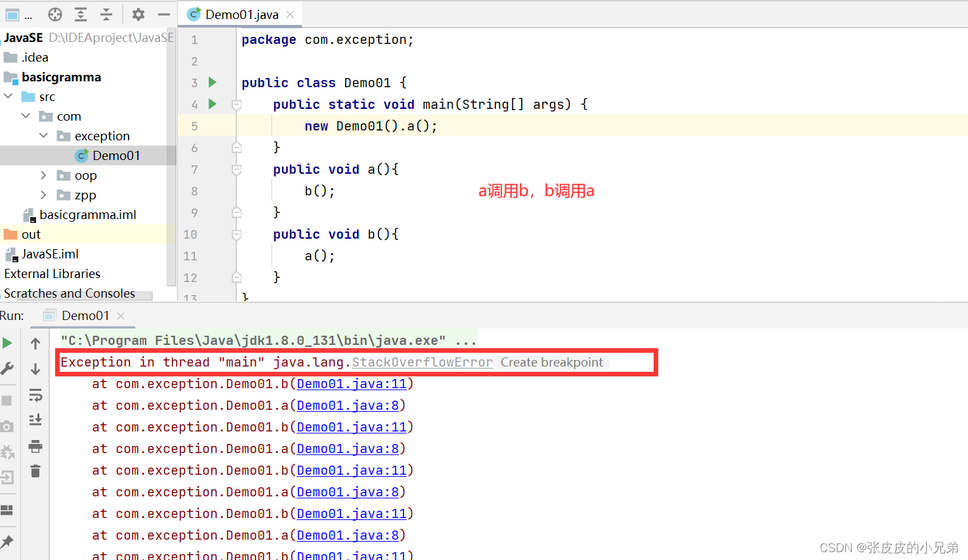The image size is (968, 560).
Task: Fold main method at line 4
Action: (237, 104)
